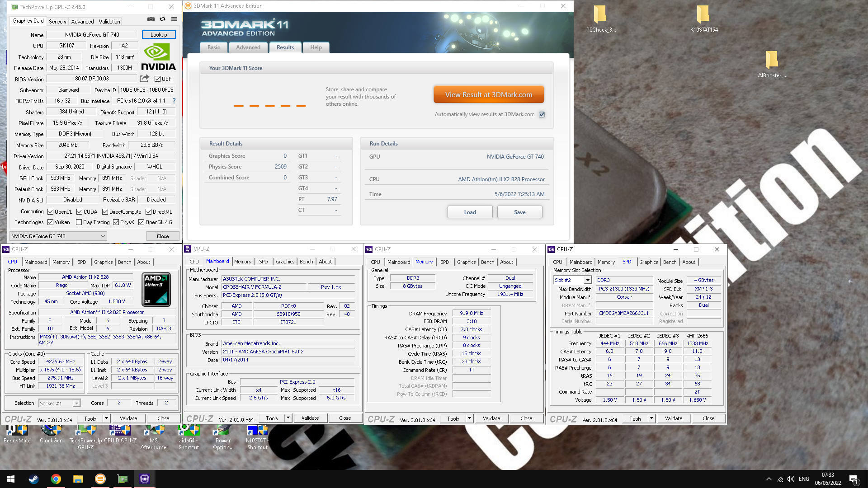Click the taskbar clock showing 07:33
This screenshot has width=868, height=488.
(828, 479)
